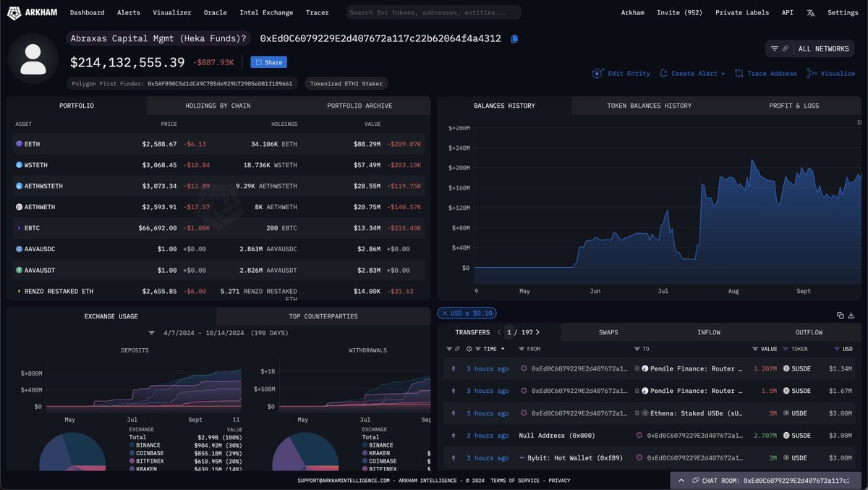
Task: Open the Invite (952) link
Action: [680, 12]
